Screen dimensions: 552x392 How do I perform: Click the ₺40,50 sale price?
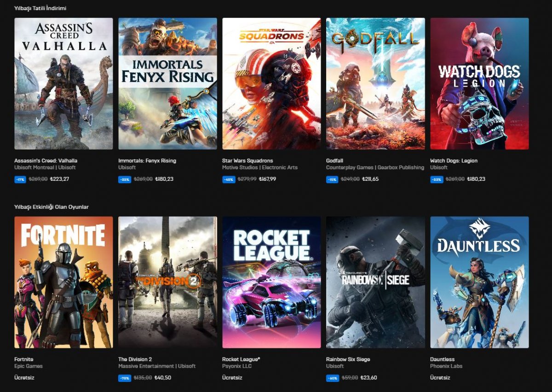pyautogui.click(x=162, y=378)
